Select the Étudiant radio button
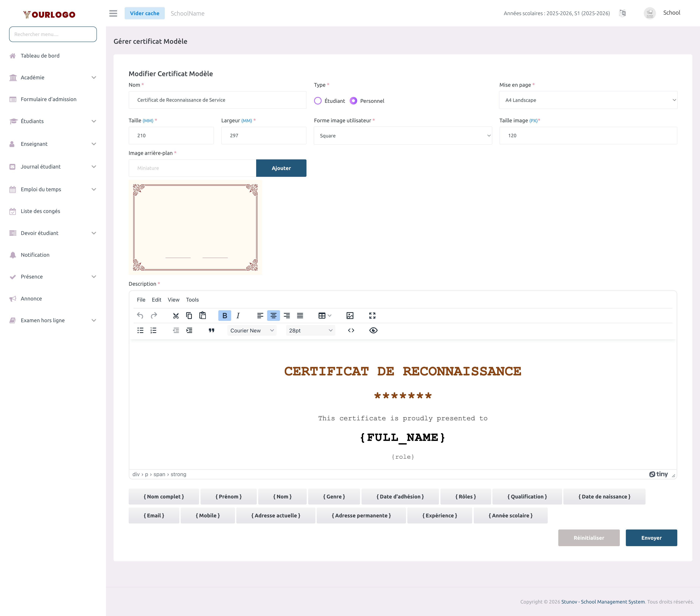This screenshot has height=616, width=700. click(x=318, y=101)
